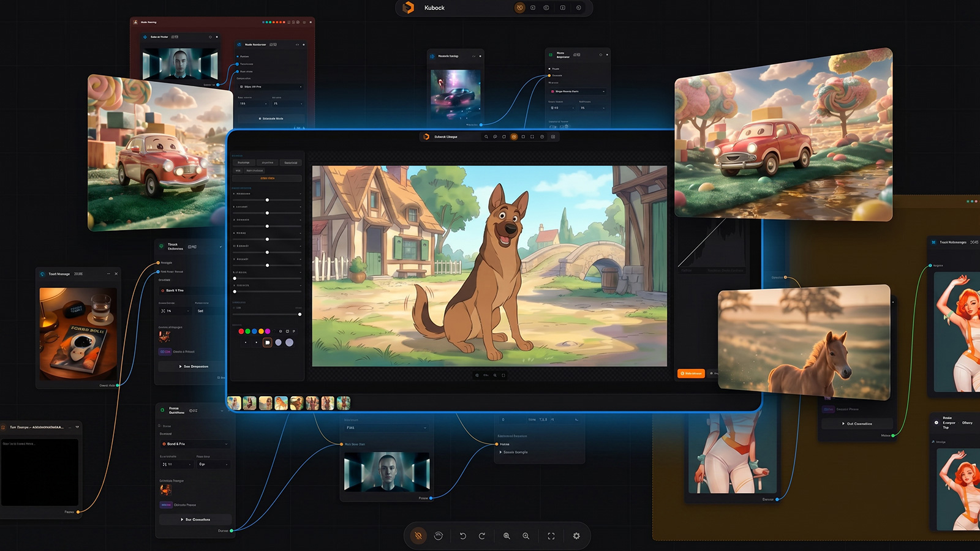Click the orange logo in the editor window header
Viewport: 980px width, 551px height.
coord(426,137)
